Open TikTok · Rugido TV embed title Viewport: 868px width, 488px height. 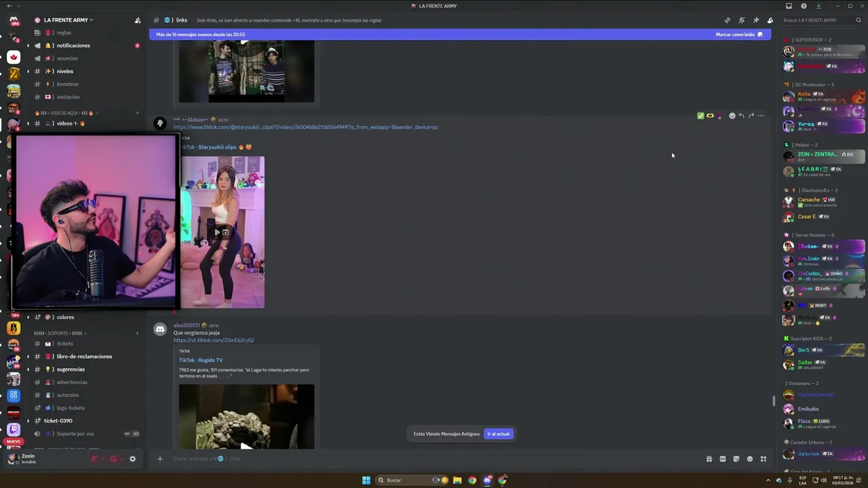tap(201, 360)
